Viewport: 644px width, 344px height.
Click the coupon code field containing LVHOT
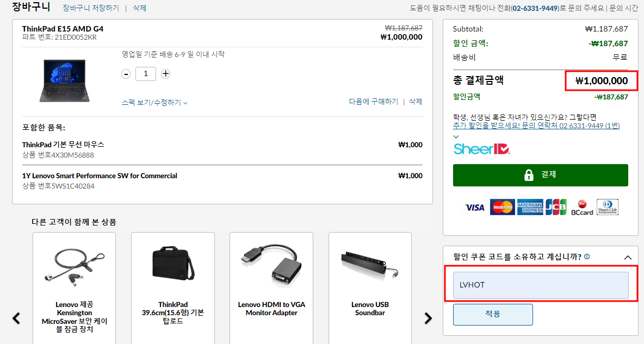coord(541,285)
